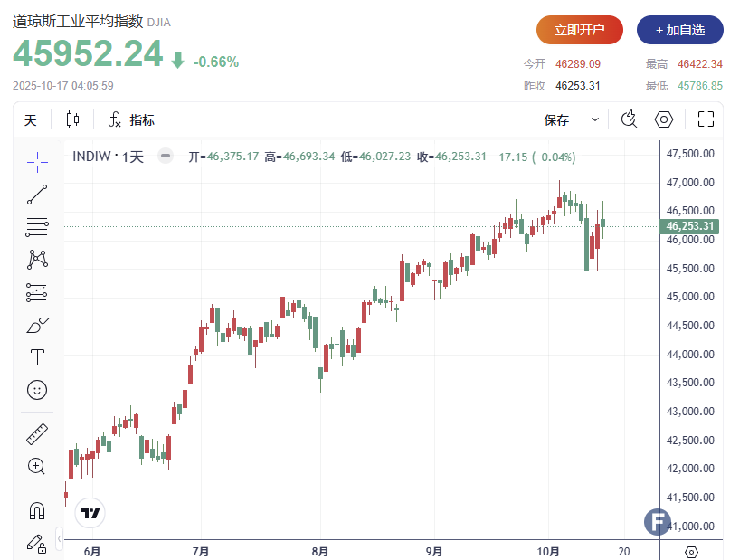Collapse the INDIW legend with minus button
Screen dimensions: 730x560
click(165, 156)
